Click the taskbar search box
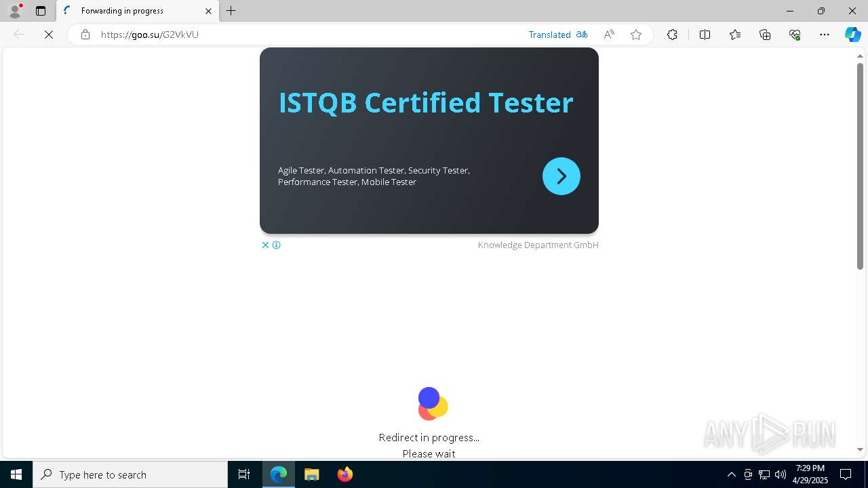This screenshot has height=488, width=868. pos(130,474)
